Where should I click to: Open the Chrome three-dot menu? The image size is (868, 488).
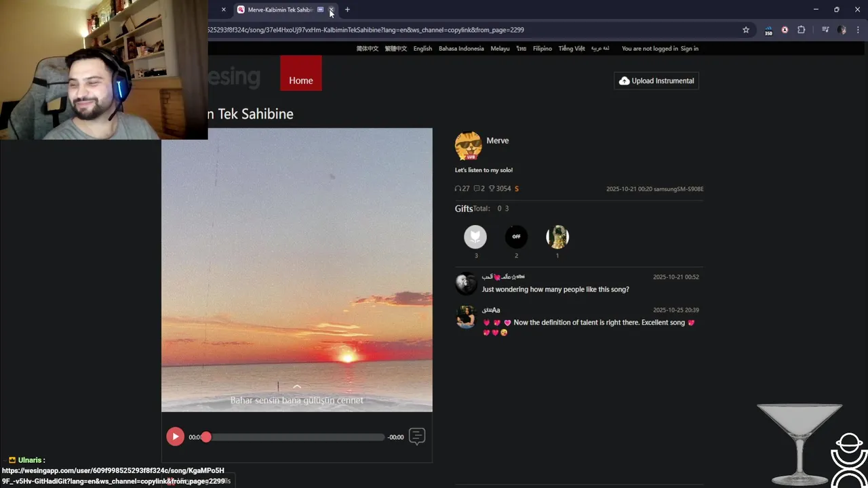point(858,30)
